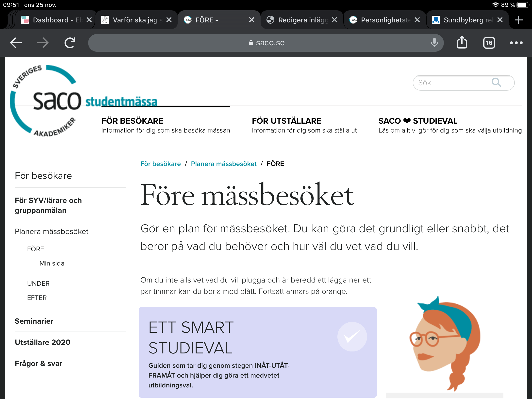Screen dimensions: 532x399
Task: Tap the browser forward arrow
Action: tap(43, 43)
